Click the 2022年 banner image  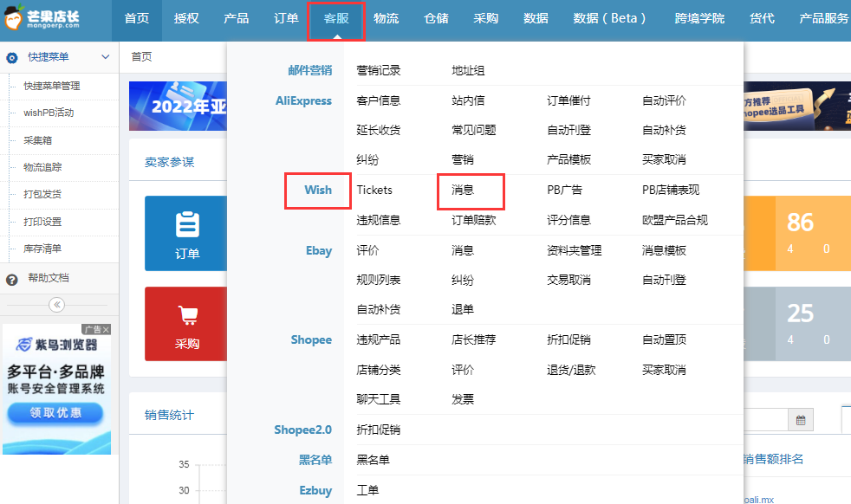[178, 106]
